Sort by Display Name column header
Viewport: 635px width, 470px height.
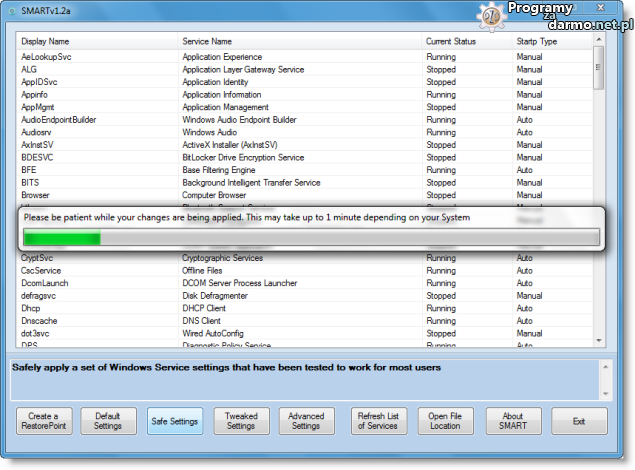[x=97, y=41]
